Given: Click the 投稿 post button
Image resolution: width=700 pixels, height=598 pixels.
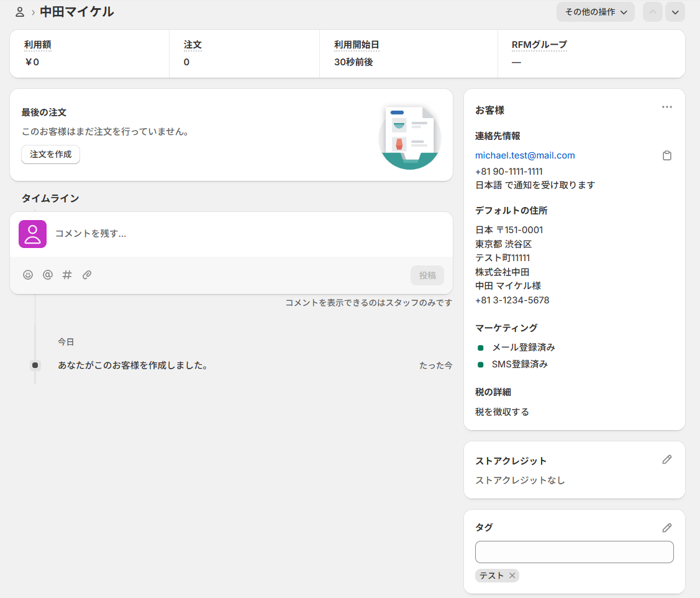Looking at the screenshot, I should pyautogui.click(x=427, y=275).
